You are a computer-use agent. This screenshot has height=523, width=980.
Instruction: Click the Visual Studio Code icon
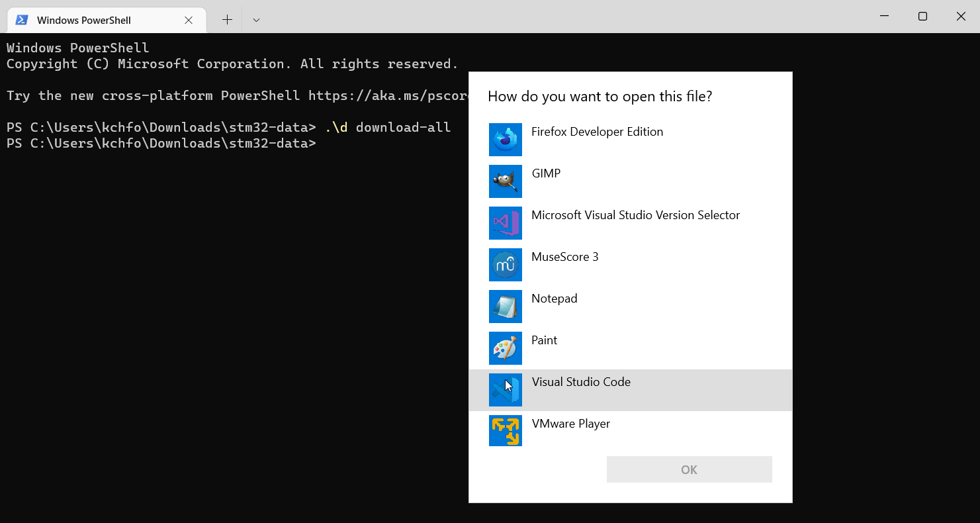506,390
